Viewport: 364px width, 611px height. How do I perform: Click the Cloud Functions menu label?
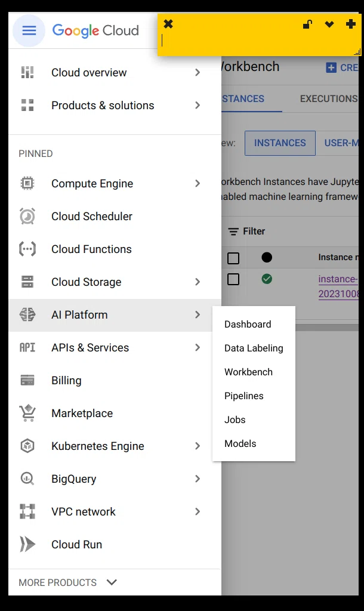tap(91, 249)
